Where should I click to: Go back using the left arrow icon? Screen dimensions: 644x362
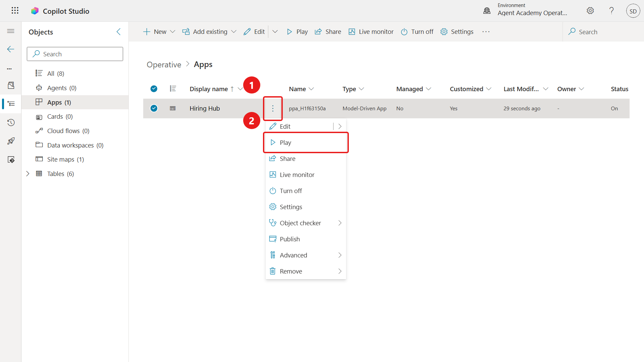point(11,49)
